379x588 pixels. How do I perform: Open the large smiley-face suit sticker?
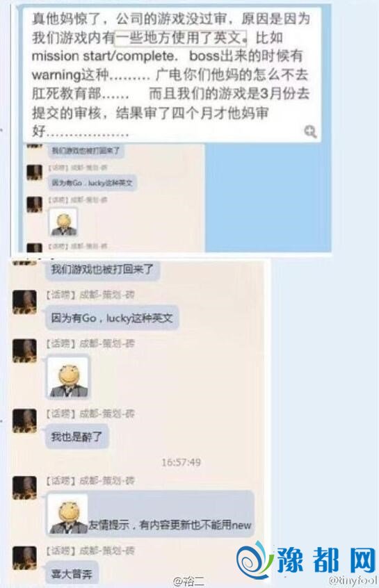68,377
